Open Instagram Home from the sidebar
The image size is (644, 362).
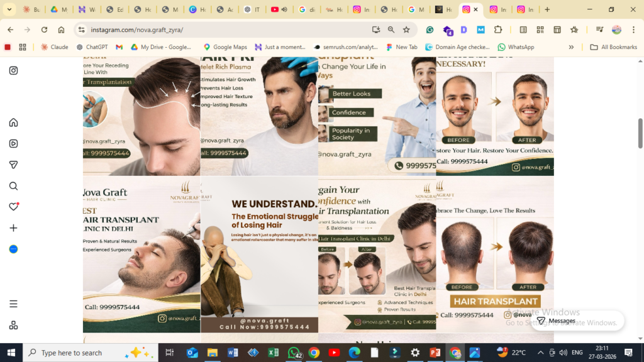coord(13,123)
